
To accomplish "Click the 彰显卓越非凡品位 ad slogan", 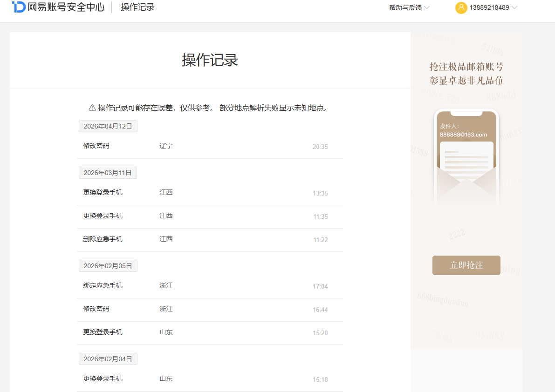I will click(x=466, y=81).
